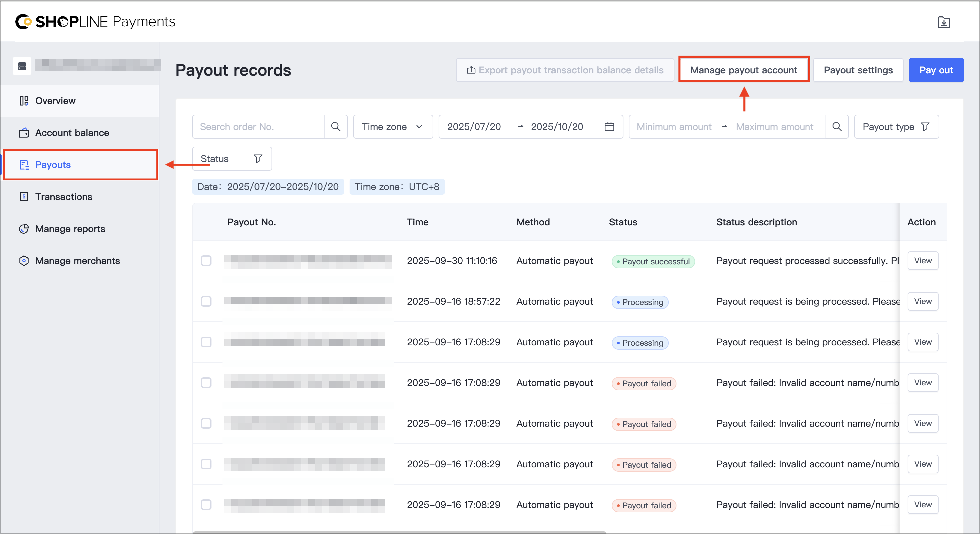Click the Payout successful status badge
The image size is (980, 534).
[x=653, y=261]
